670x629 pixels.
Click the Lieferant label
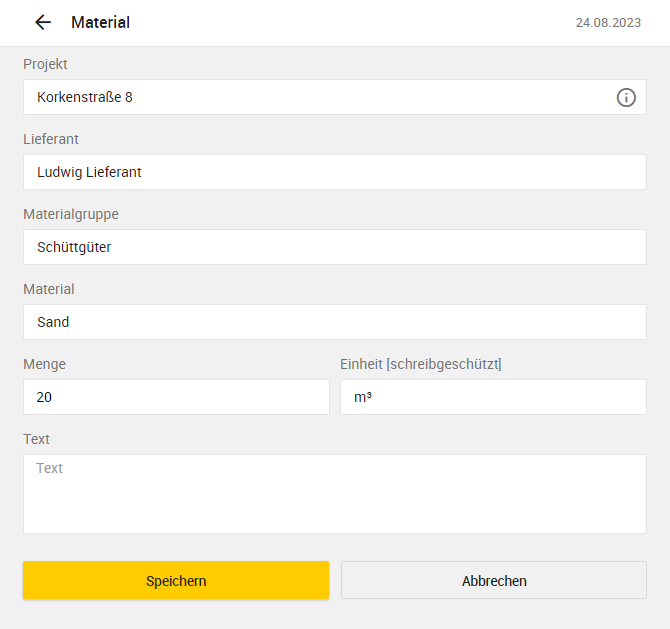51,139
